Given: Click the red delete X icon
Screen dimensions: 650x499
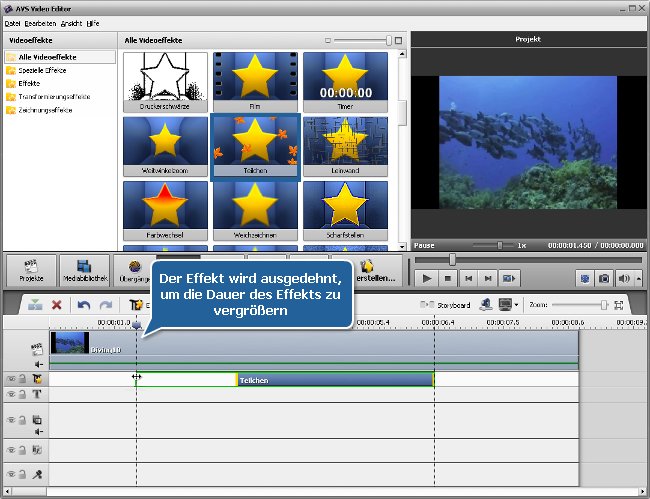Looking at the screenshot, I should [x=57, y=305].
